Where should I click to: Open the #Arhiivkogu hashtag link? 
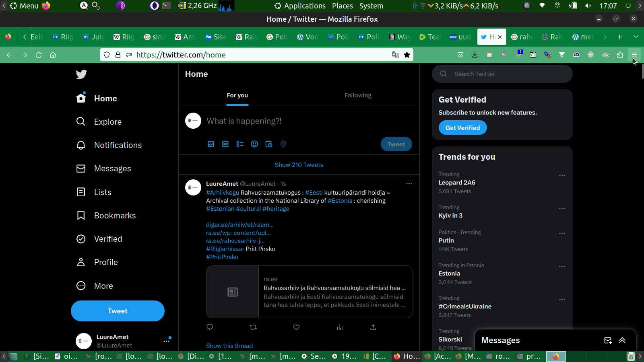(223, 193)
